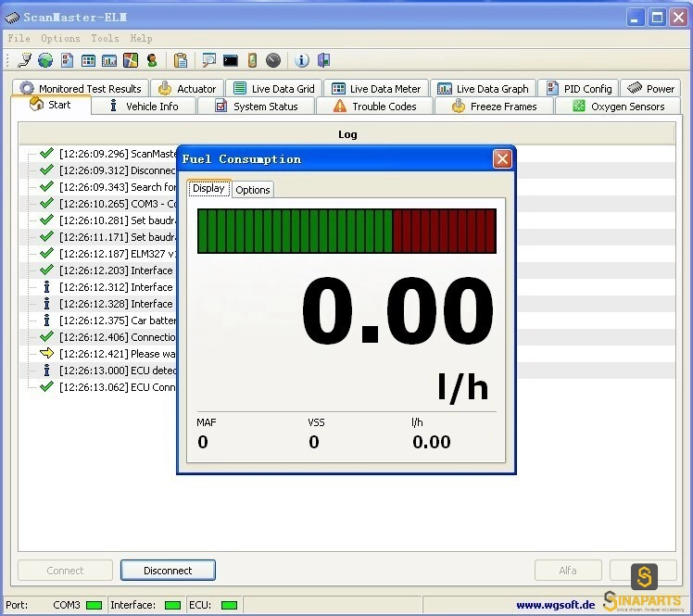Open the Options menu

click(60, 39)
